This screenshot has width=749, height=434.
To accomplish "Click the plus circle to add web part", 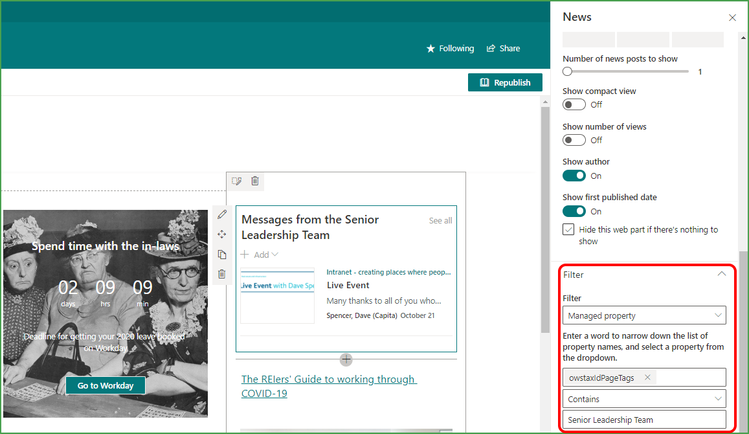I will click(346, 360).
